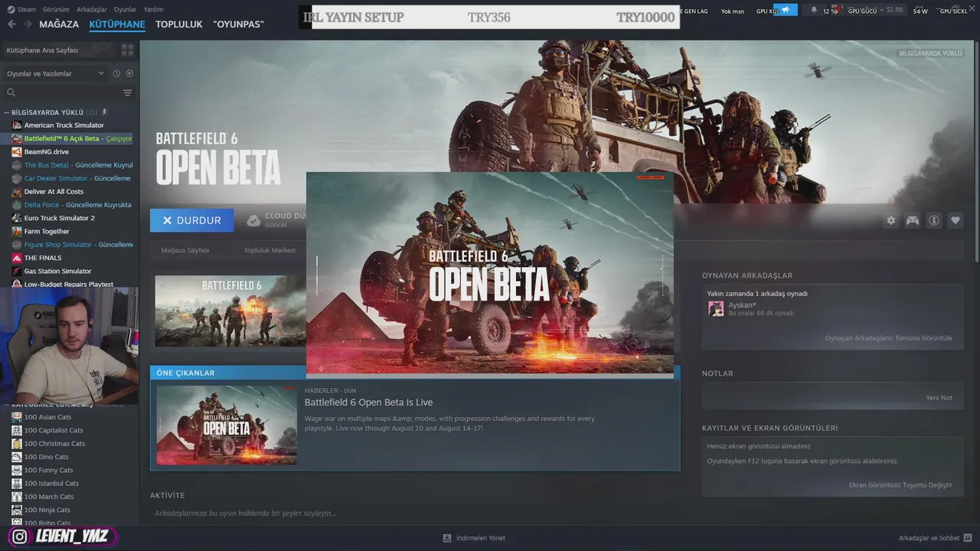
Task: Open Oynayan Arkadaşların Tümünü Görüntüle
Action: [x=888, y=338]
